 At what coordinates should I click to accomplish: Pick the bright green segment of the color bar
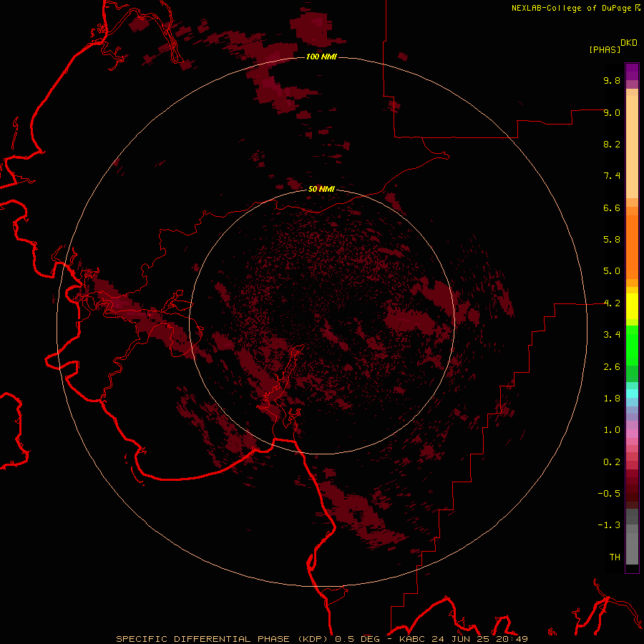[632, 345]
